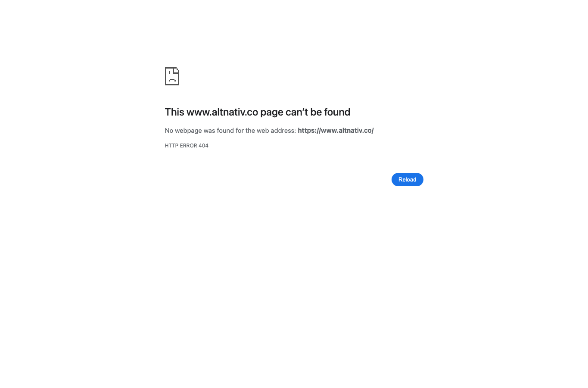Click the bold https://www.altnativ.co/ address
This screenshot has height=388, width=588.
point(336,131)
